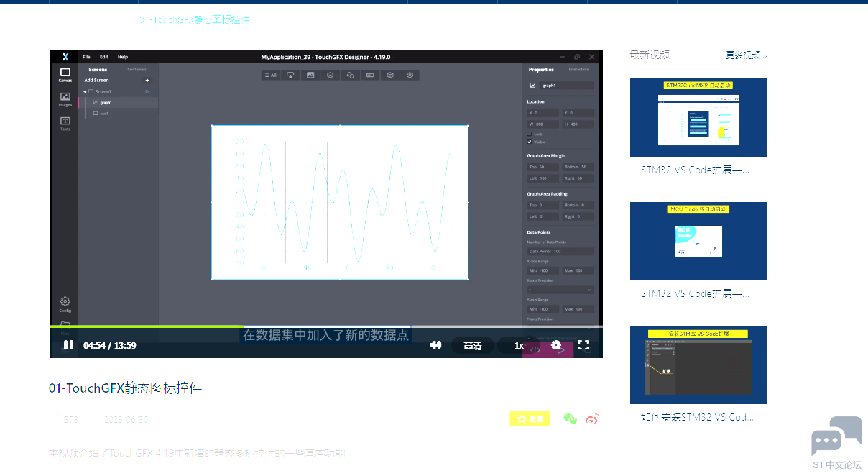This screenshot has width=868, height=476.
Task: Open first STM32 VS Code扩展 title link
Action: 696,170
